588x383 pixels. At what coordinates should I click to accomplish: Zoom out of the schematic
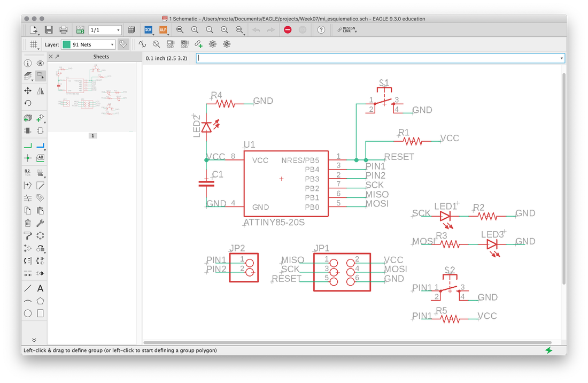click(210, 29)
